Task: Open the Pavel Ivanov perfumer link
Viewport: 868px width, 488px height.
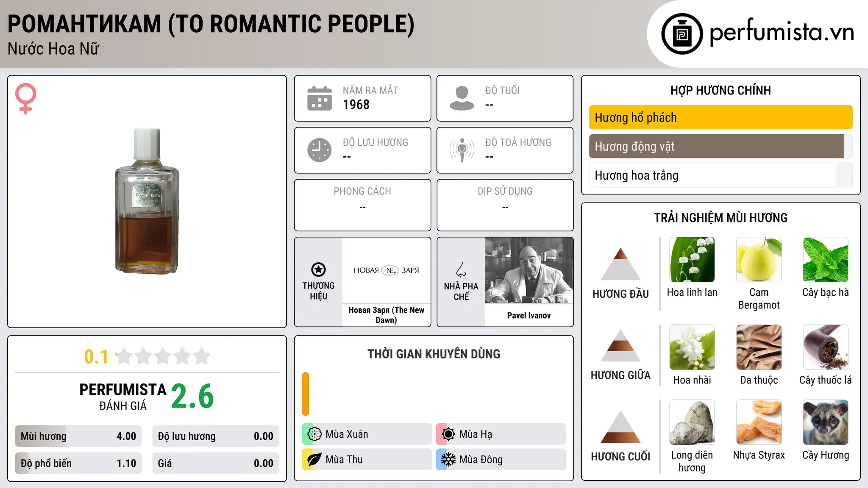Action: 529,316
